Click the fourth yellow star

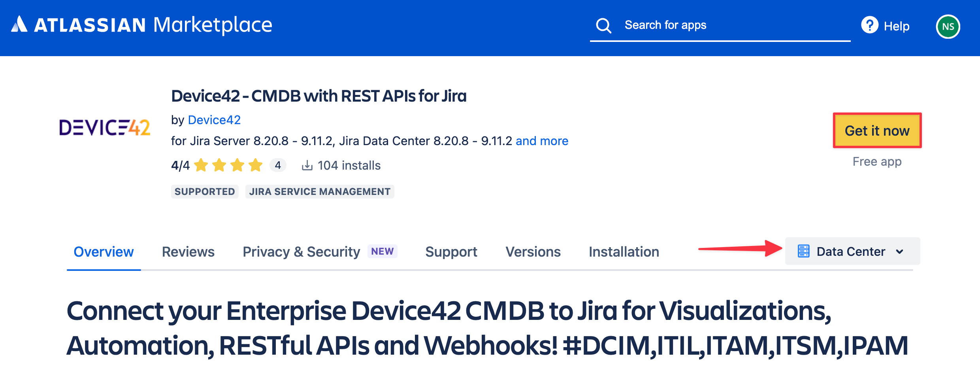(x=255, y=165)
